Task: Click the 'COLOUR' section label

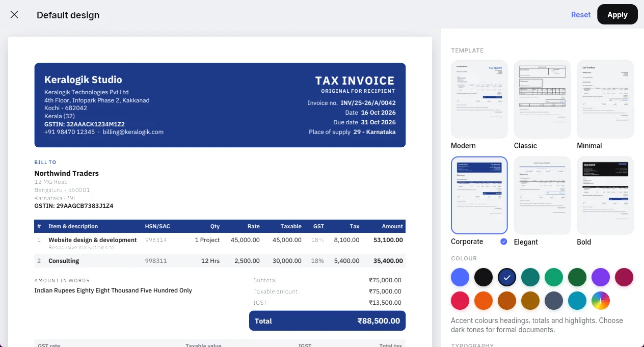Action: 464,258
